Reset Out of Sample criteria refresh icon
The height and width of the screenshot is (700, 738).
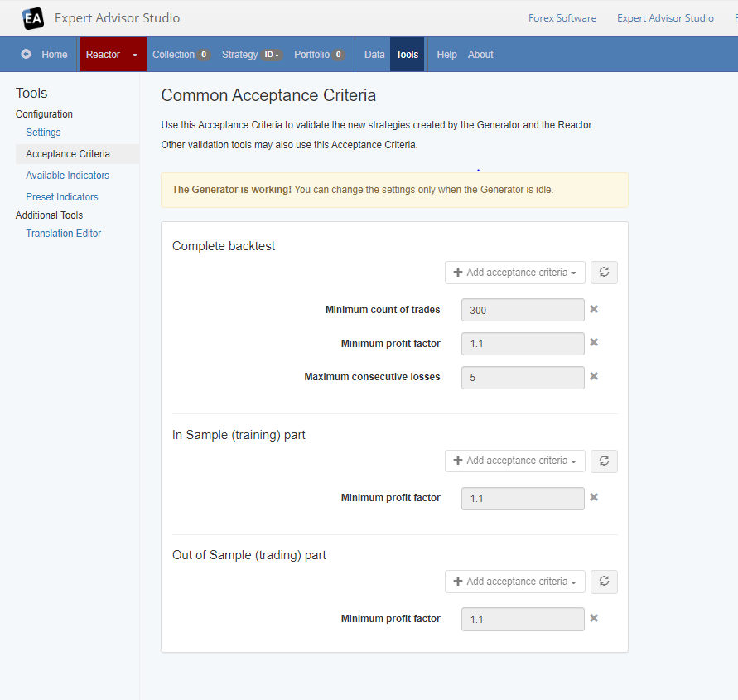604,582
